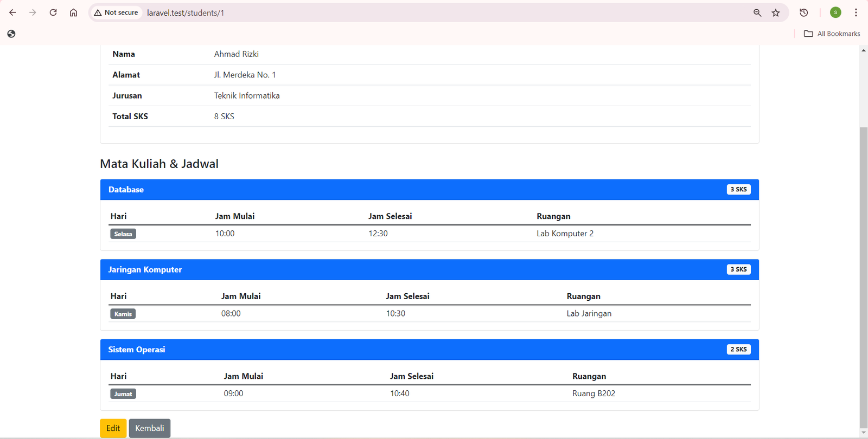This screenshot has height=439, width=868.
Task: Click the Kembali button
Action: coord(150,428)
